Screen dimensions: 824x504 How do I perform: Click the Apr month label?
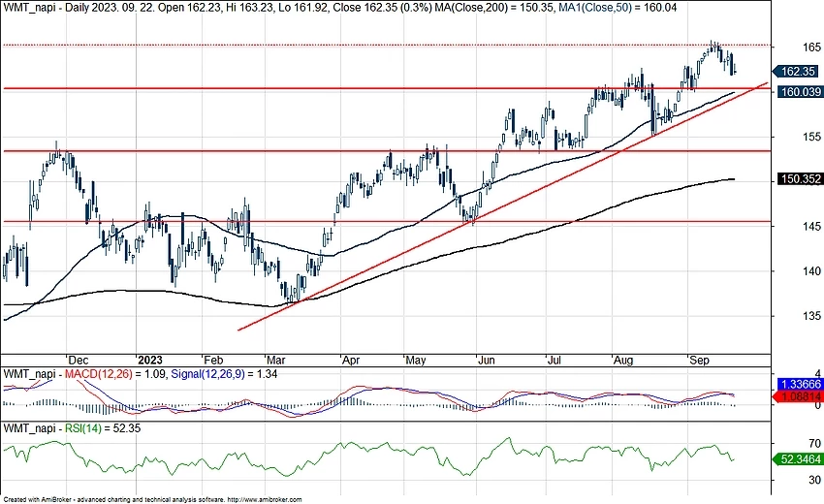[x=351, y=361]
